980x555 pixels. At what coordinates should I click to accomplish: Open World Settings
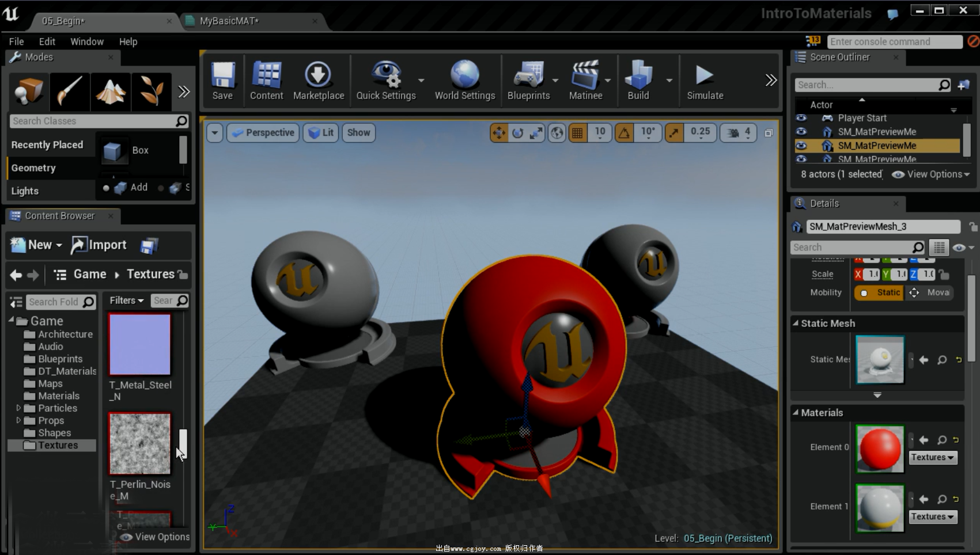[465, 81]
